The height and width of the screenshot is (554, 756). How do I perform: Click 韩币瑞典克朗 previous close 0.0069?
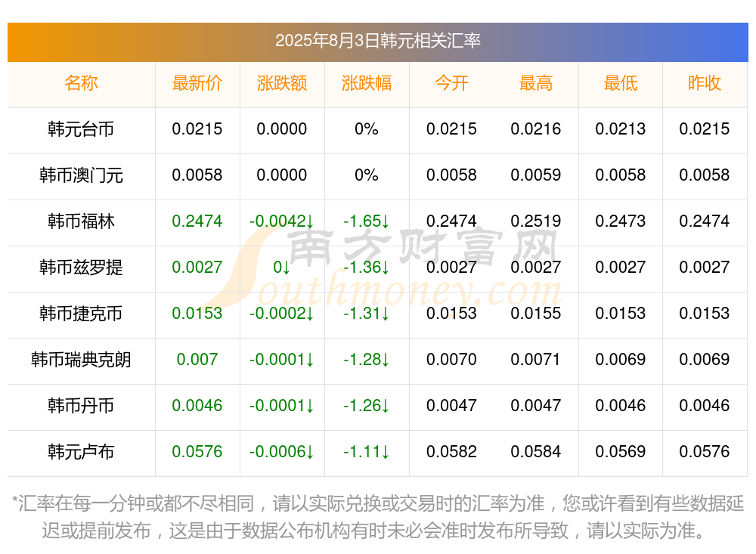coord(705,359)
